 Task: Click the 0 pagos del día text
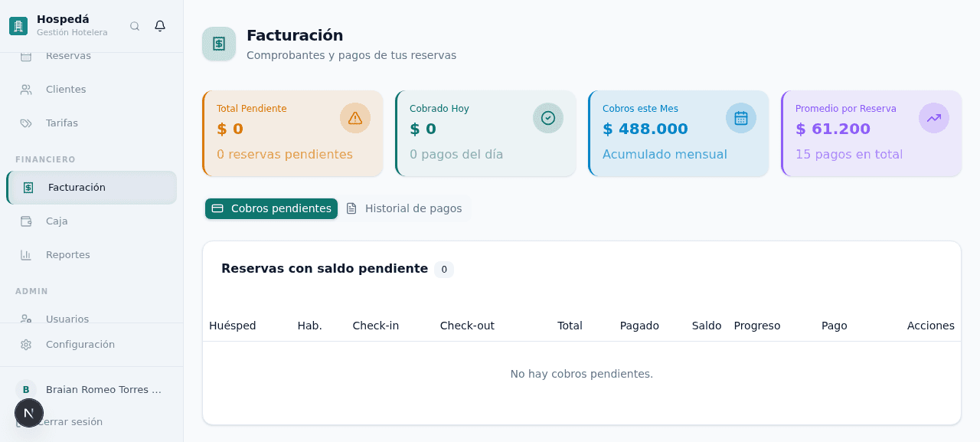pos(456,154)
